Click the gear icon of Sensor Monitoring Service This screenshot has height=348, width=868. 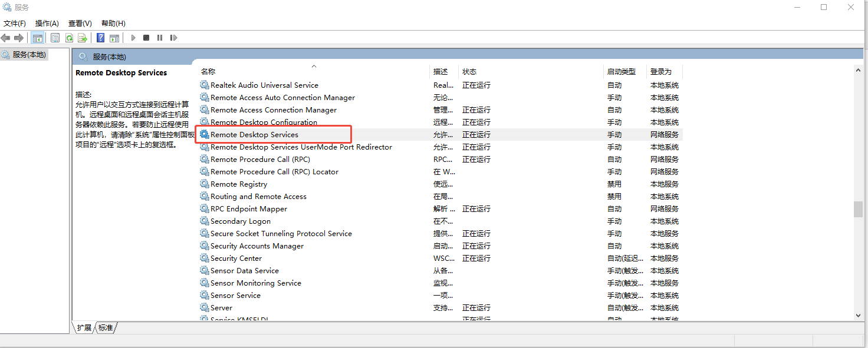coord(205,283)
